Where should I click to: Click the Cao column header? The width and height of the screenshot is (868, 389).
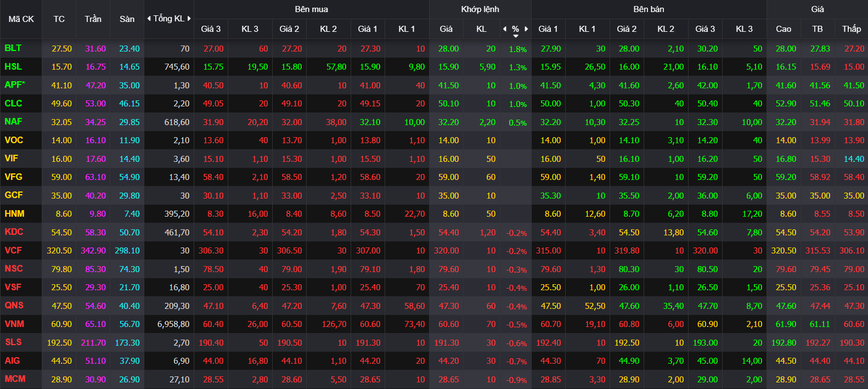(784, 29)
